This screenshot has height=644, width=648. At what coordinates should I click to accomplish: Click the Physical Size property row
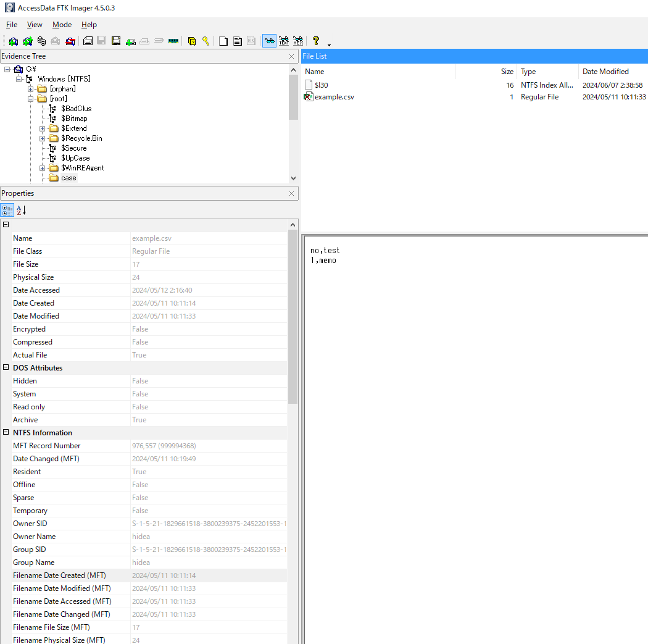tap(149, 277)
